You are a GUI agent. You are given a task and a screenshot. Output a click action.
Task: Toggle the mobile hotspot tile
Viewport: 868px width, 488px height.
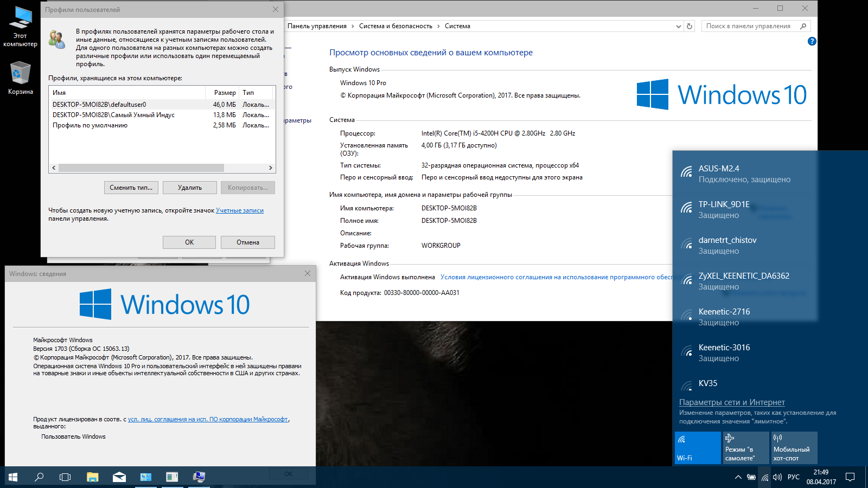point(794,447)
